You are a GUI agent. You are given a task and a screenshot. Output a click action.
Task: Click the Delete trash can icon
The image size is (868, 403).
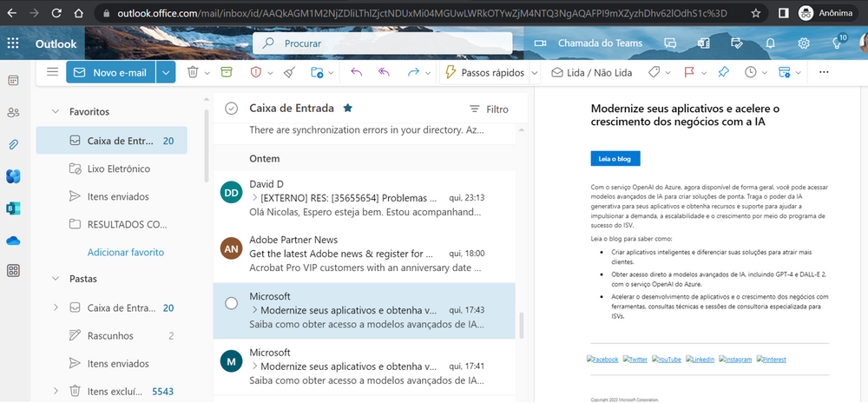click(x=193, y=72)
